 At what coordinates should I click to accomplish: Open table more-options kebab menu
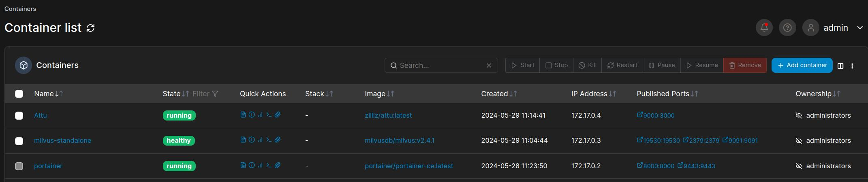pyautogui.click(x=852, y=66)
